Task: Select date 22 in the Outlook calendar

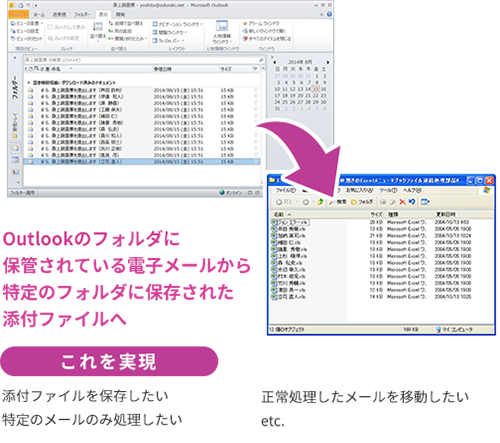Action: click(316, 96)
